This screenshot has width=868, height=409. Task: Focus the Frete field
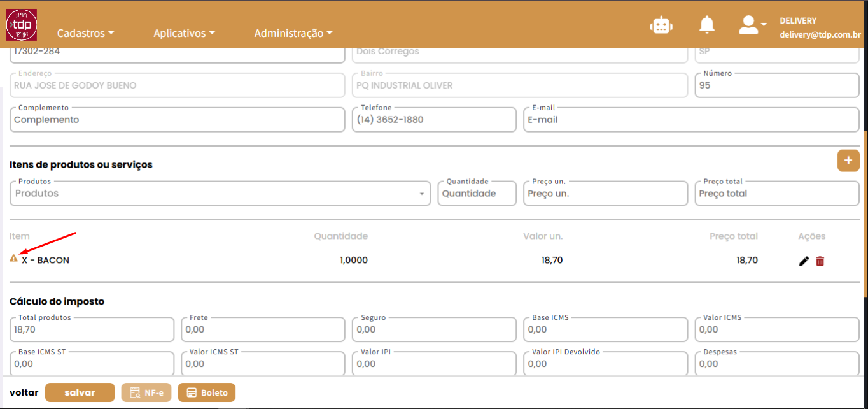(x=263, y=329)
